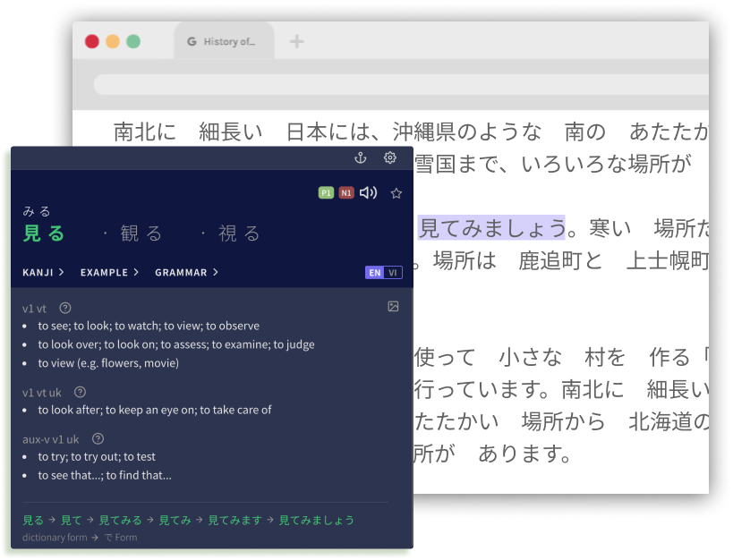
Task: Expand the KANJI section
Action: pyautogui.click(x=43, y=273)
